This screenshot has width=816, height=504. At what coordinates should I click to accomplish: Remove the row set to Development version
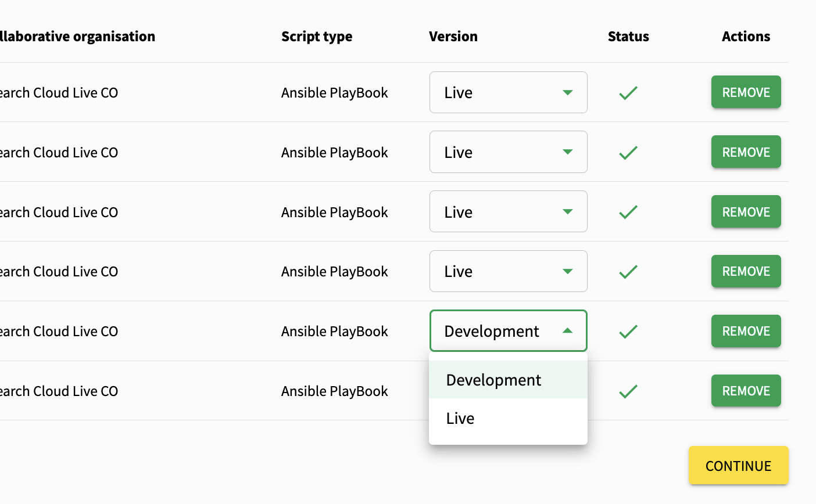click(746, 331)
